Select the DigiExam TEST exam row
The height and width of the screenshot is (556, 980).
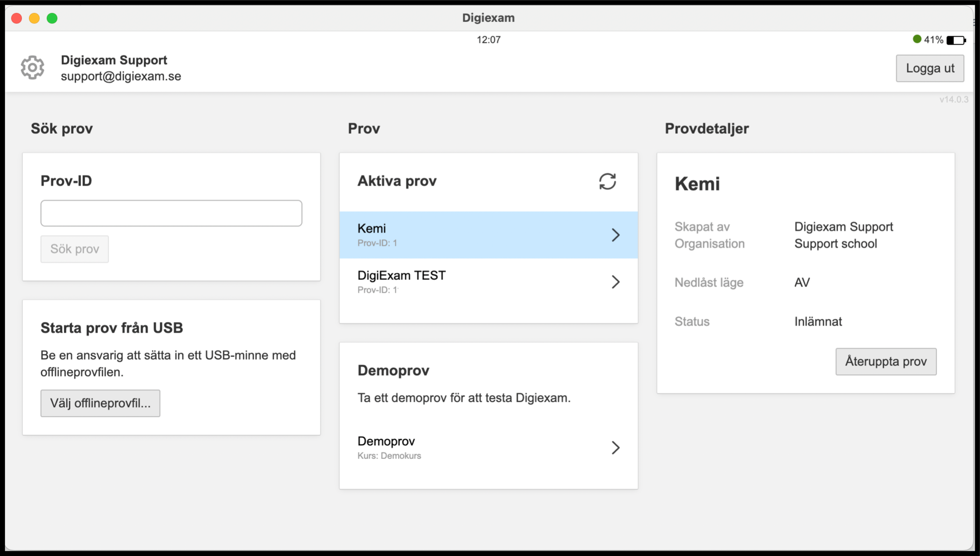click(x=488, y=282)
